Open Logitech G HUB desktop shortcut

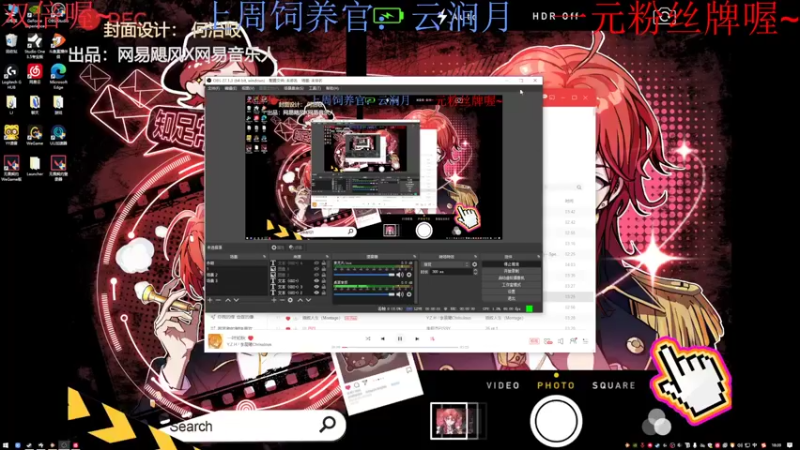[x=11, y=77]
